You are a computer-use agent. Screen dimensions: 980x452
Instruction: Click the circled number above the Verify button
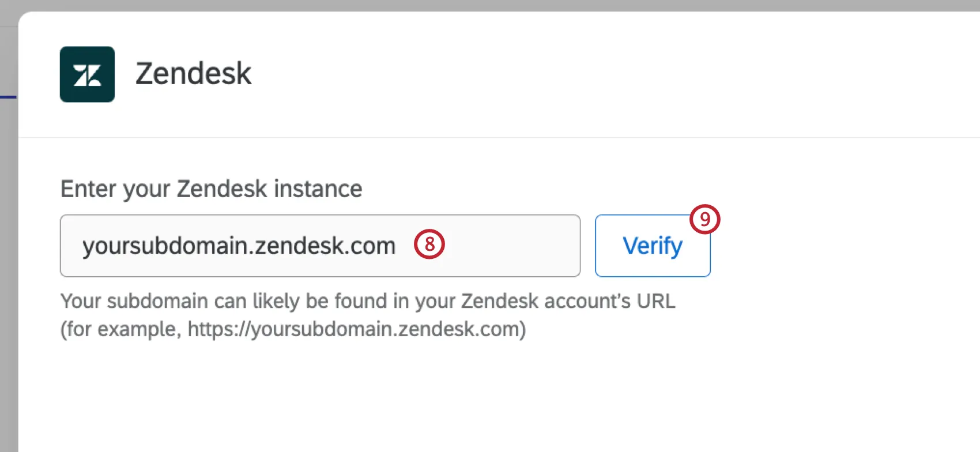click(704, 219)
